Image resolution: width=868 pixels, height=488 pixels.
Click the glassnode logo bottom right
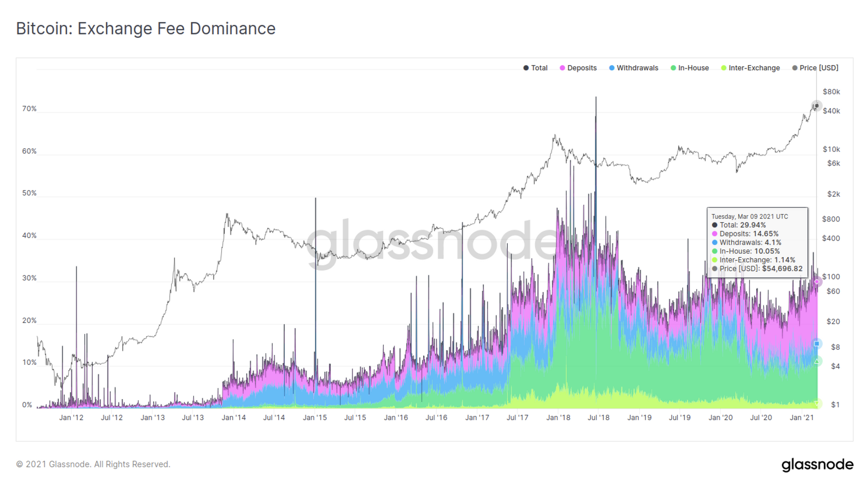click(x=817, y=465)
